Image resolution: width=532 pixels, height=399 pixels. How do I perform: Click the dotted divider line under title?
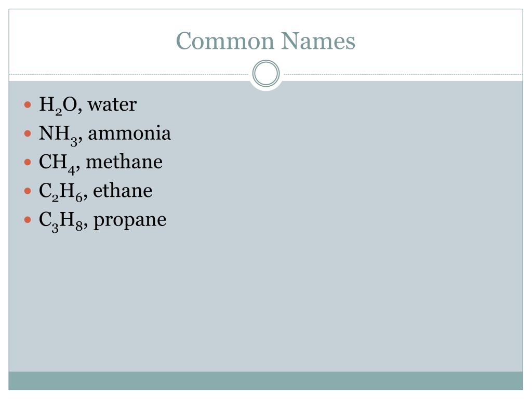coord(129,74)
